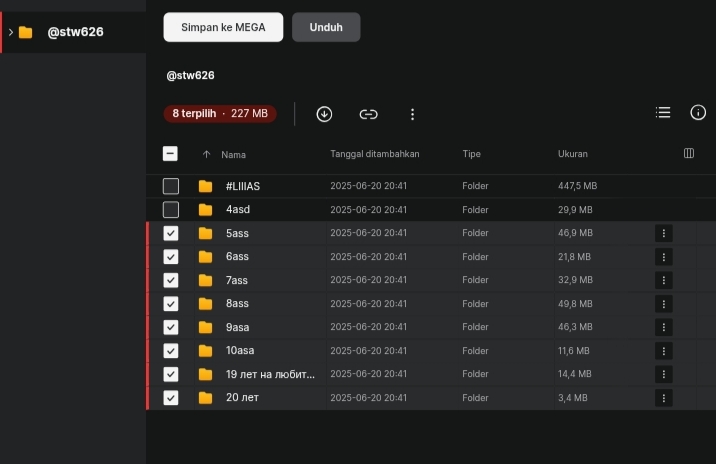This screenshot has width=716, height=464.
Task: Click sidebar @stw626 folder icon
Action: click(x=26, y=32)
